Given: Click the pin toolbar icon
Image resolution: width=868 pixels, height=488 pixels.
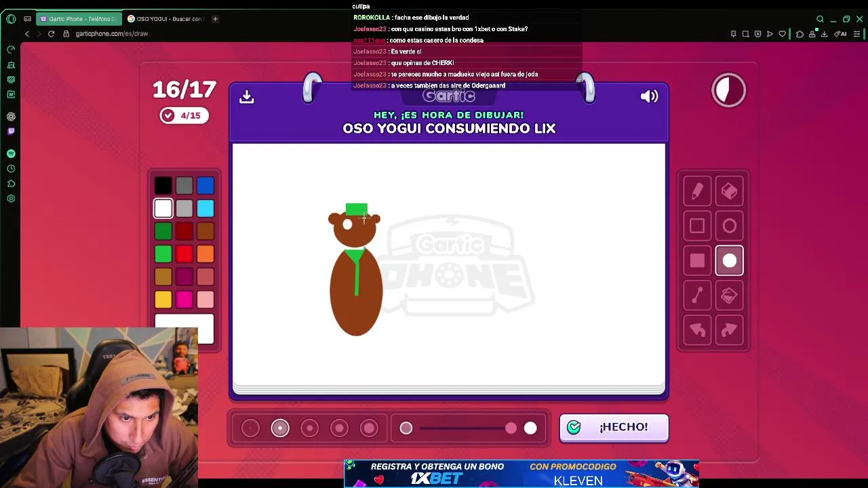Looking at the screenshot, I should click(733, 34).
